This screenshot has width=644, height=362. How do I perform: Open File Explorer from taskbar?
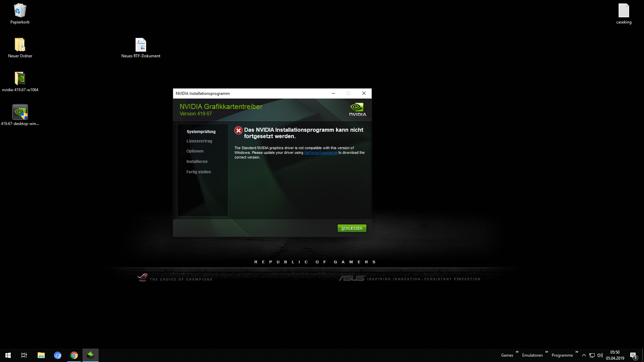point(41,355)
